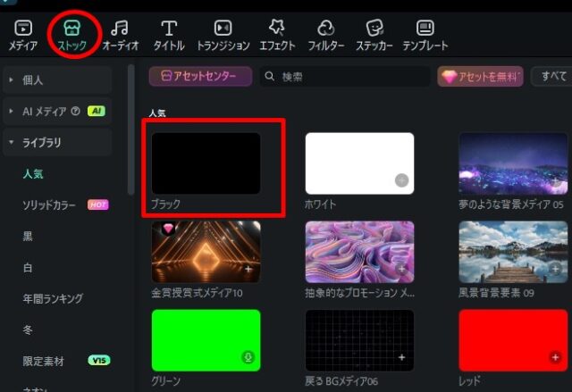Expand the AI メディア section
The width and height of the screenshot is (572, 392).
(x=11, y=111)
